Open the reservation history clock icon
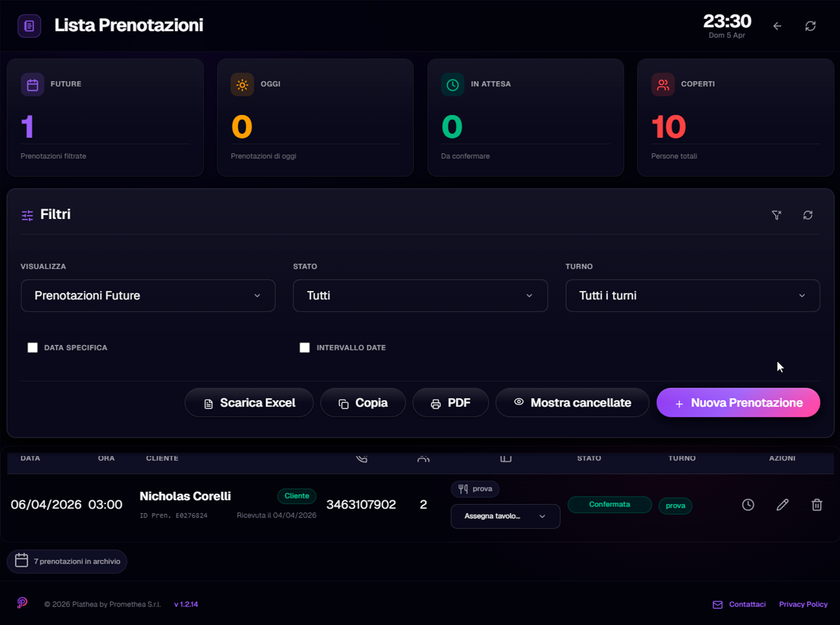 point(748,505)
